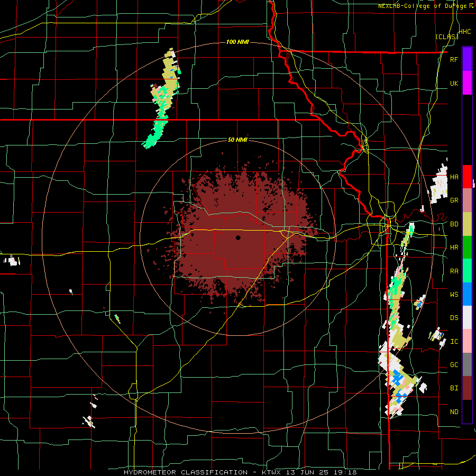
Task: Click the '50 NMI' range ring label
Action: click(237, 140)
